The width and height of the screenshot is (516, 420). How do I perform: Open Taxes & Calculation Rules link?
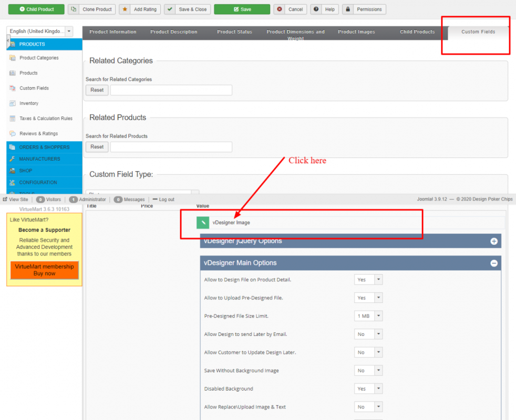pos(46,119)
